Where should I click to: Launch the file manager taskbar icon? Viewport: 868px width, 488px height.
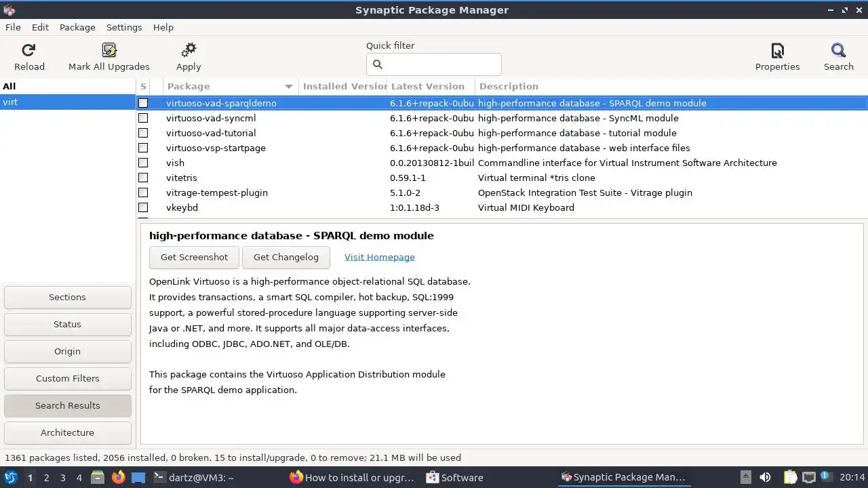(x=97, y=477)
